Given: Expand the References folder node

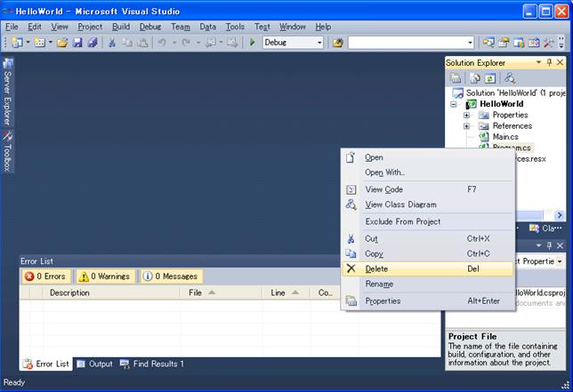Looking at the screenshot, I should click(x=466, y=126).
